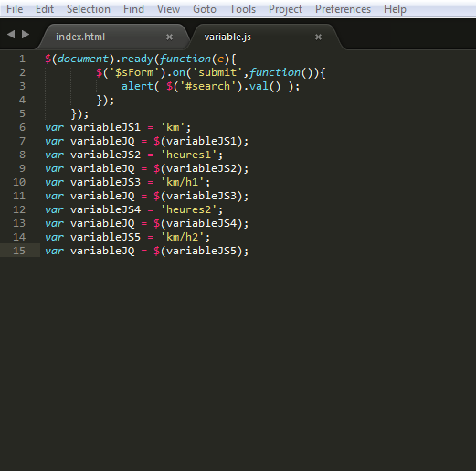Select line number 15 in gutter
The width and height of the screenshot is (476, 471).
tap(19, 251)
